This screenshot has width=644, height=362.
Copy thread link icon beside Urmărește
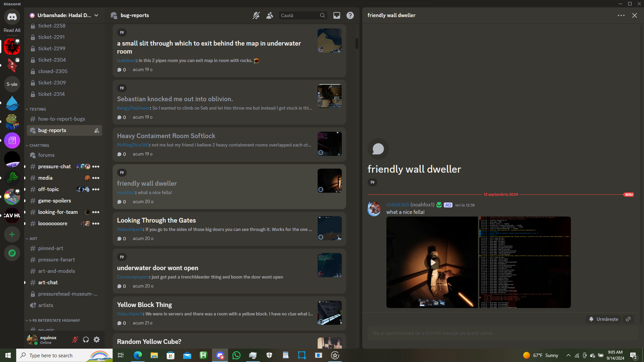[628, 319]
